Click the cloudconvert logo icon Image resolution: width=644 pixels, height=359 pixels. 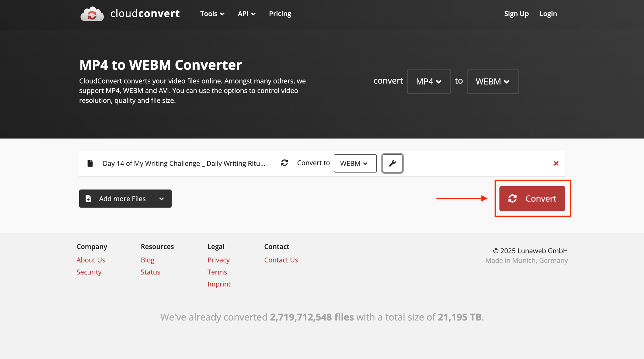coord(92,14)
